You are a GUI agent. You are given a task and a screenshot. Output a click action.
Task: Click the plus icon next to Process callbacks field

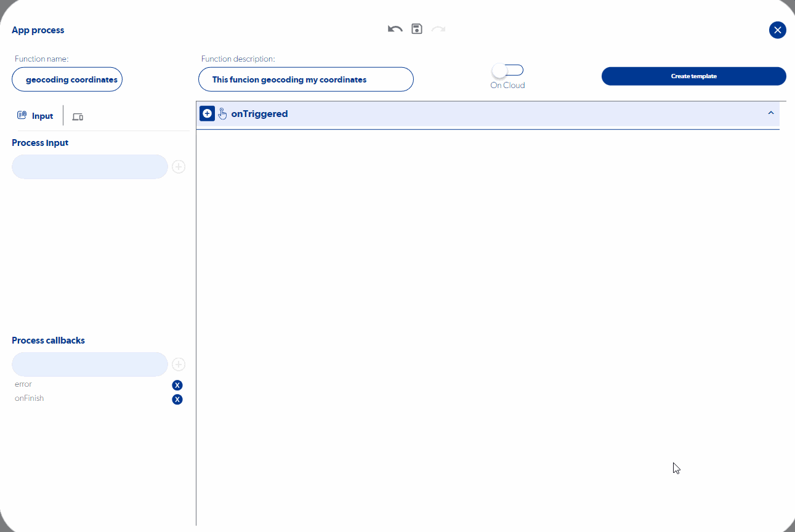pos(179,365)
